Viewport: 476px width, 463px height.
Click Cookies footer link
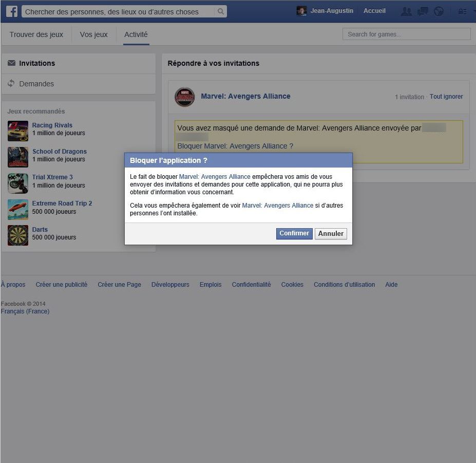click(292, 285)
